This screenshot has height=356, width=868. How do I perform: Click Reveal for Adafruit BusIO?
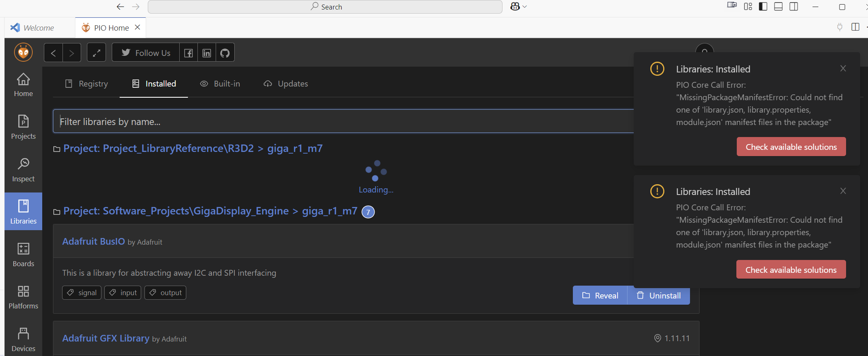click(x=600, y=295)
